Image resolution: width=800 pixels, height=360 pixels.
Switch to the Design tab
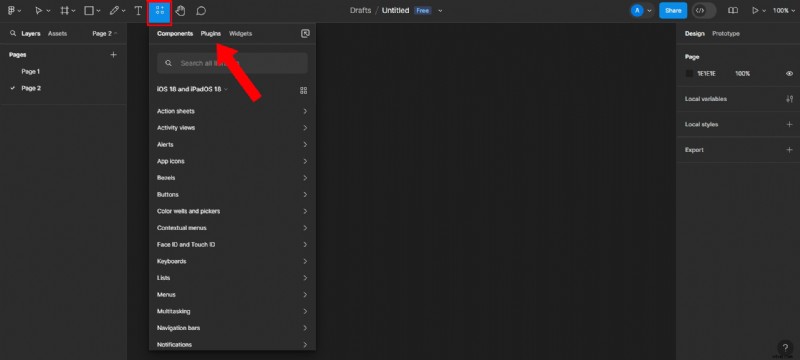coord(694,34)
